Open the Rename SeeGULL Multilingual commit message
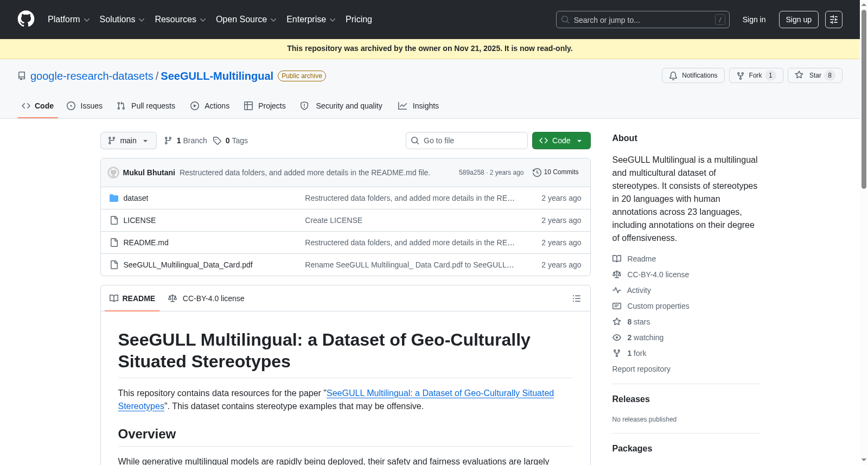The width and height of the screenshot is (868, 465). coord(410,265)
